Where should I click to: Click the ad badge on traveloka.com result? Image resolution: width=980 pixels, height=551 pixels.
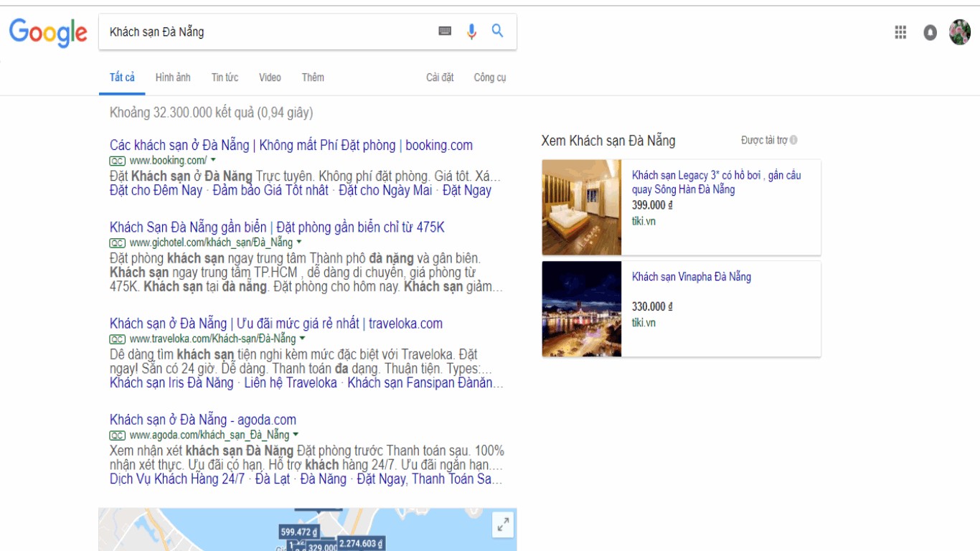pos(117,339)
